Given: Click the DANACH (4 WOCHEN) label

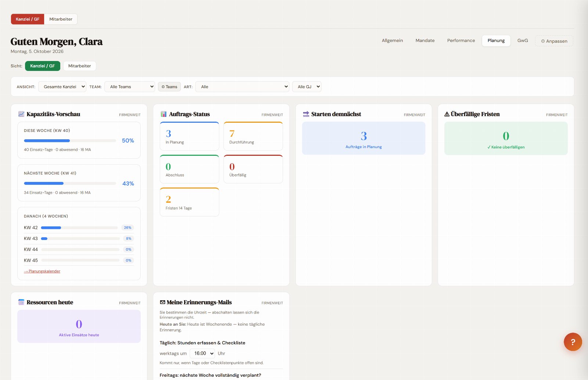Looking at the screenshot, I should [x=46, y=216].
